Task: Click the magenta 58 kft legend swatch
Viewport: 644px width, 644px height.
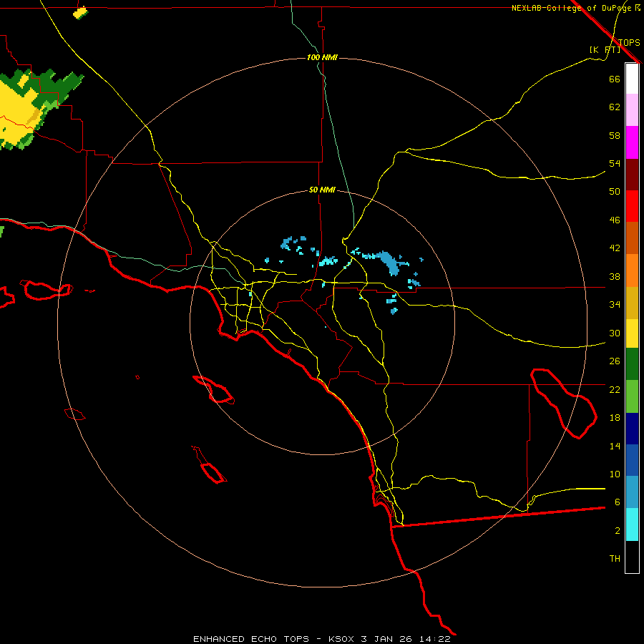Action: pyautogui.click(x=632, y=142)
